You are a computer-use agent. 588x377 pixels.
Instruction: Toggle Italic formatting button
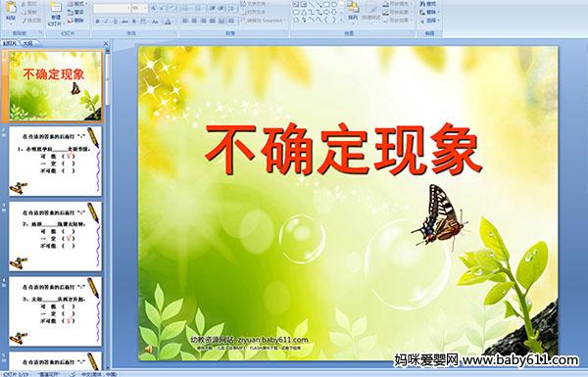coord(106,22)
